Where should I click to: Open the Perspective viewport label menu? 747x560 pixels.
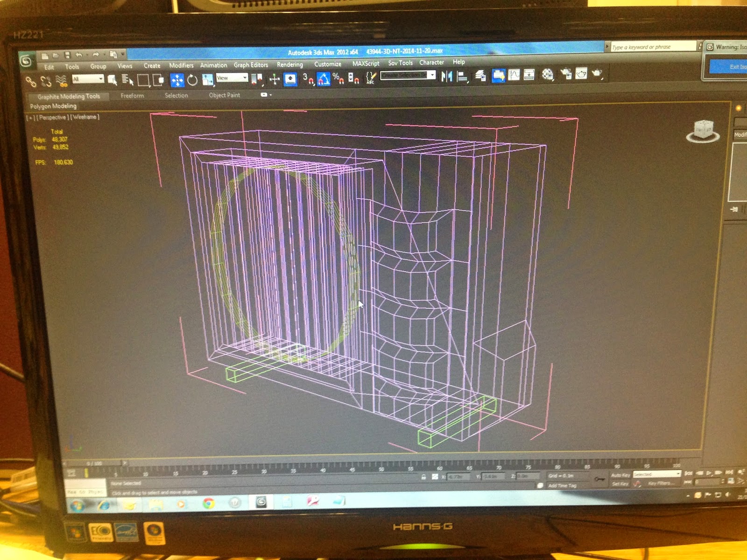53,118
